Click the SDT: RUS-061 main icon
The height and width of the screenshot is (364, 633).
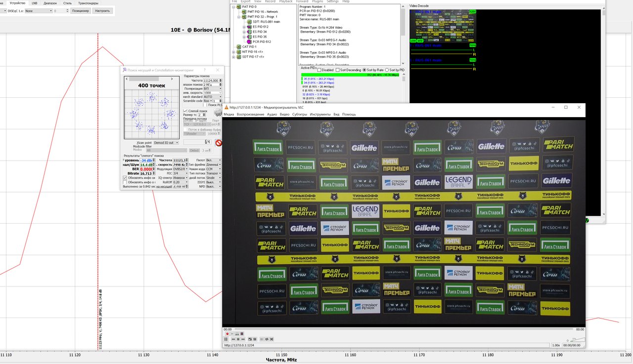(x=249, y=22)
